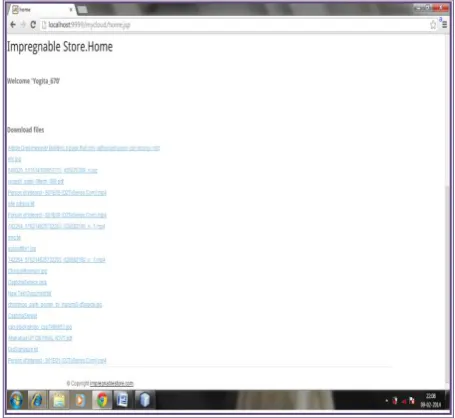
Task: Go back using the browser back arrow
Action: pos(13,25)
